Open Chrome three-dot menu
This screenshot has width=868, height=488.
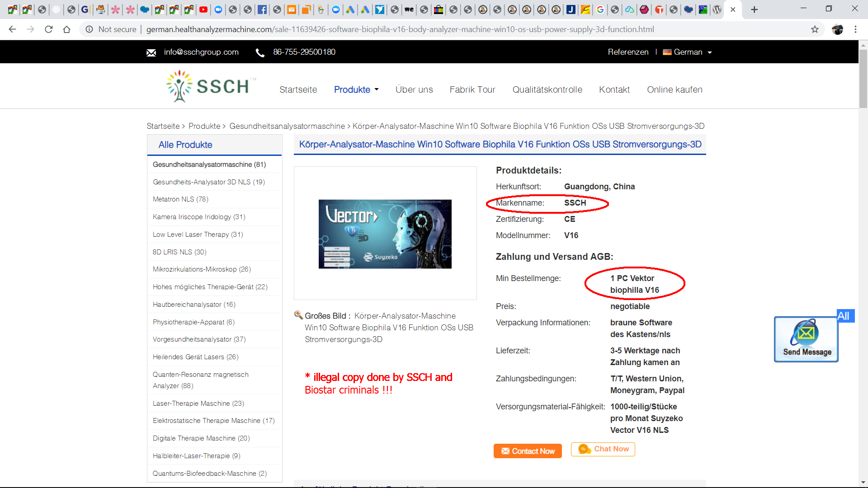pyautogui.click(x=855, y=29)
